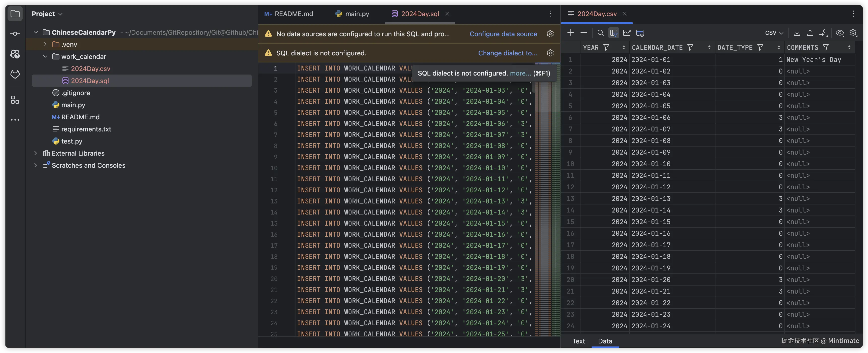This screenshot has height=353, width=868.
Task: Open the gear beside SQL dialect warning
Action: [x=550, y=53]
